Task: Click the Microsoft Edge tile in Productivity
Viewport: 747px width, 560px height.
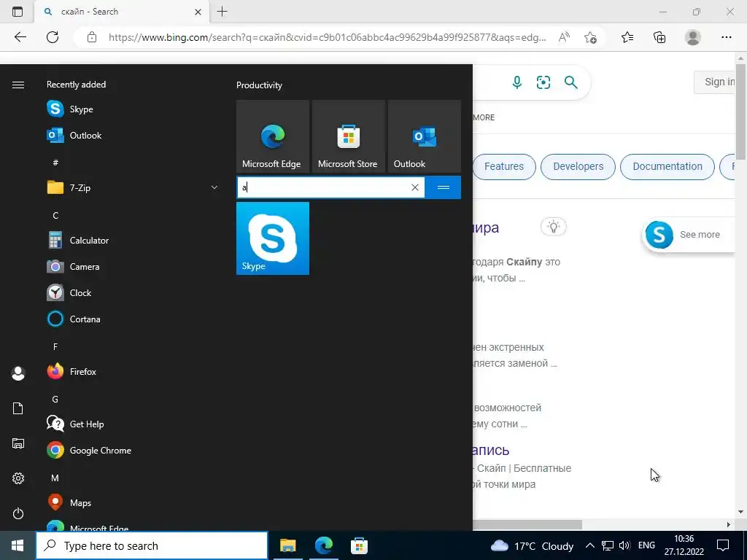Action: click(x=273, y=136)
